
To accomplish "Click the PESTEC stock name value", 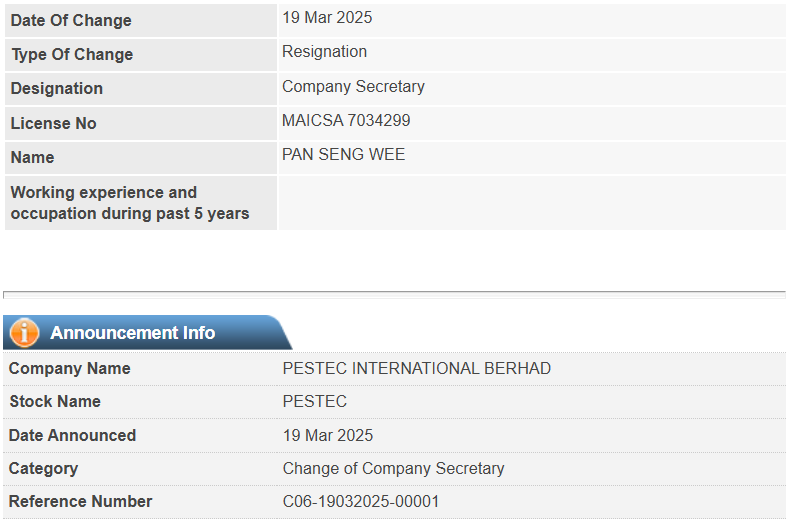I will point(315,401).
